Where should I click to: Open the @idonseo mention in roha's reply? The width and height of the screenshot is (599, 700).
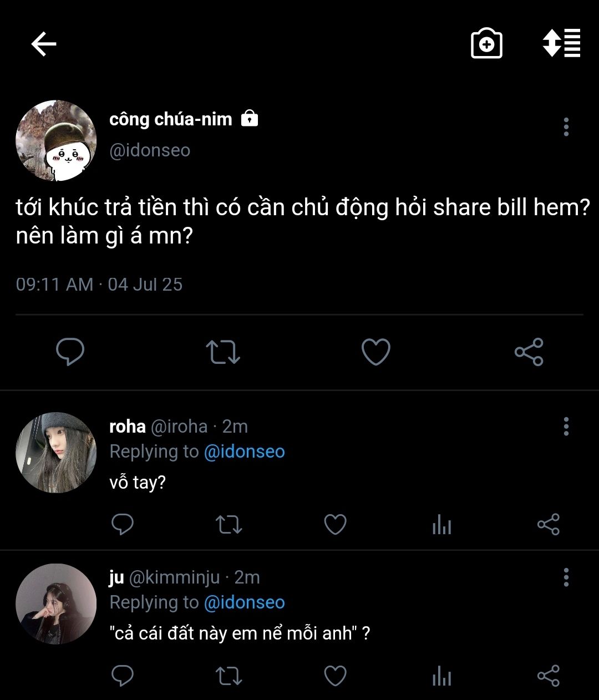click(x=244, y=452)
